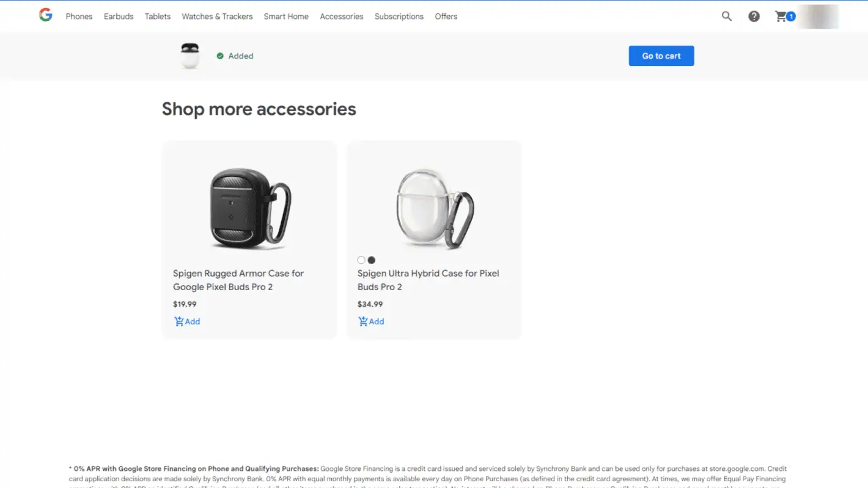Open the Smart Home menu
This screenshot has height=488, width=868.
click(286, 16)
